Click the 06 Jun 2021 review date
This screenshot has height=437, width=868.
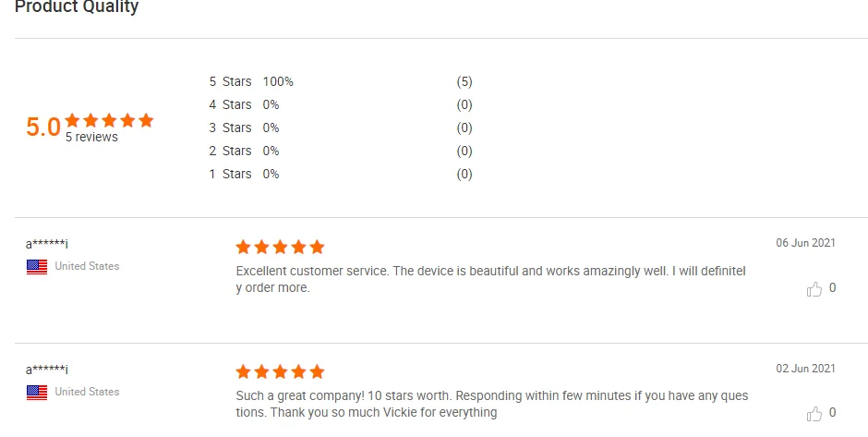(x=805, y=243)
